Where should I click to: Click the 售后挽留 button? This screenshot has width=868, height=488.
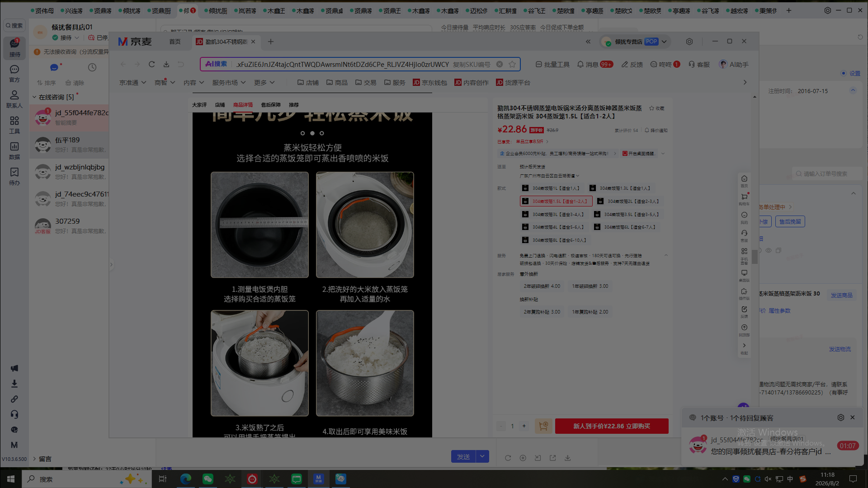[790, 221]
